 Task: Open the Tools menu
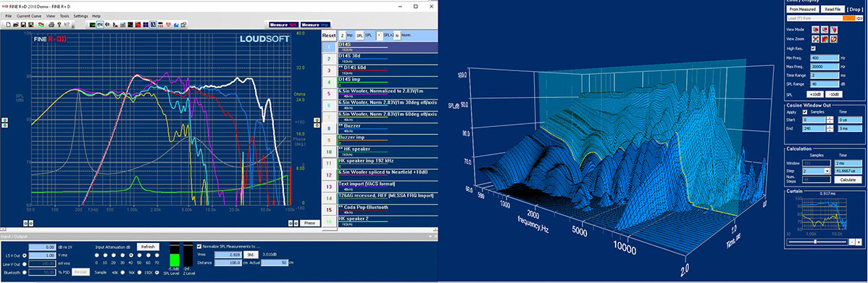[64, 16]
